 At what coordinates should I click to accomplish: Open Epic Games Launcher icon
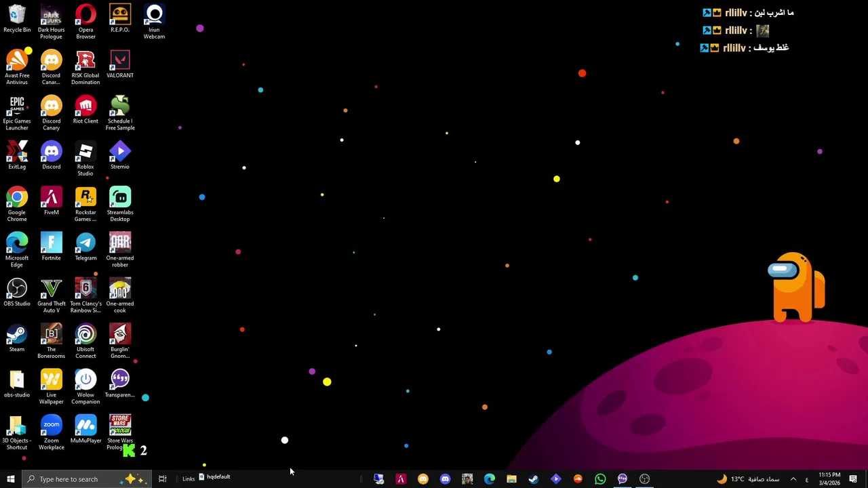(17, 113)
